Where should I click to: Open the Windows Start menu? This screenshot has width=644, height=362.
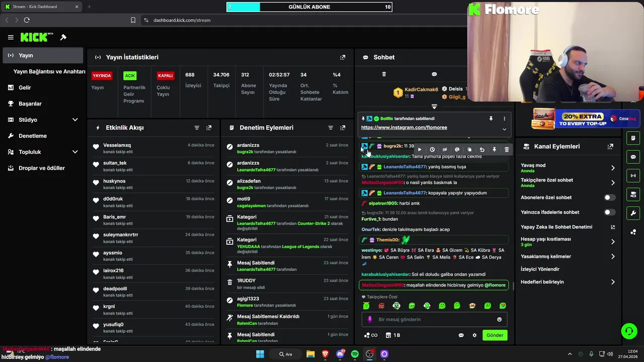pyautogui.click(x=260, y=354)
